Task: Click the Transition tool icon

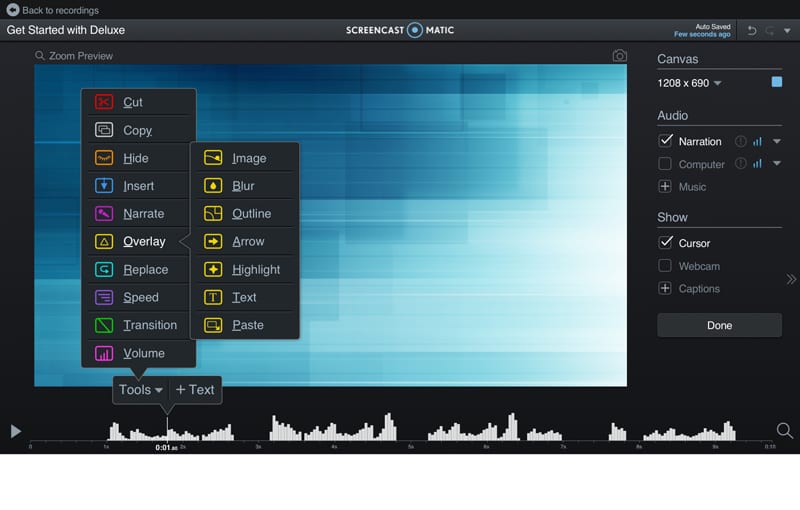Action: [x=104, y=325]
